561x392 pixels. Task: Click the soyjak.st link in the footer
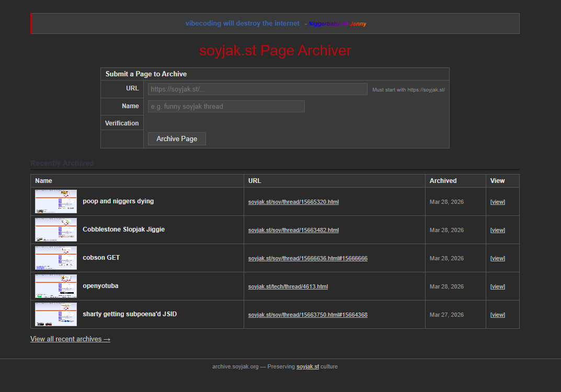307,367
